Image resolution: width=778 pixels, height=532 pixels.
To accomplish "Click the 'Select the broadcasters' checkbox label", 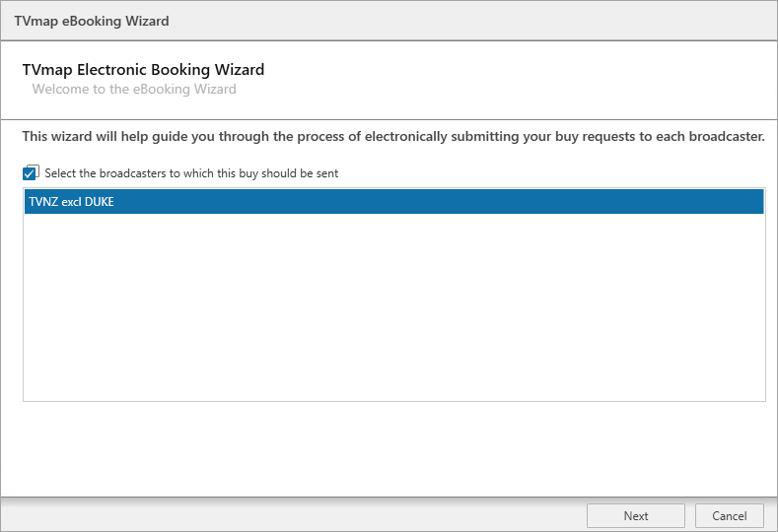I will pyautogui.click(x=191, y=173).
